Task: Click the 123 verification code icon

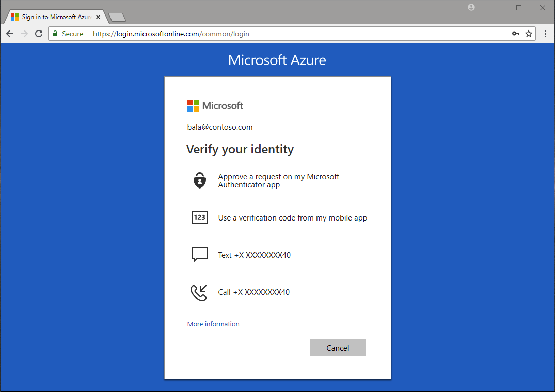Action: 199,217
